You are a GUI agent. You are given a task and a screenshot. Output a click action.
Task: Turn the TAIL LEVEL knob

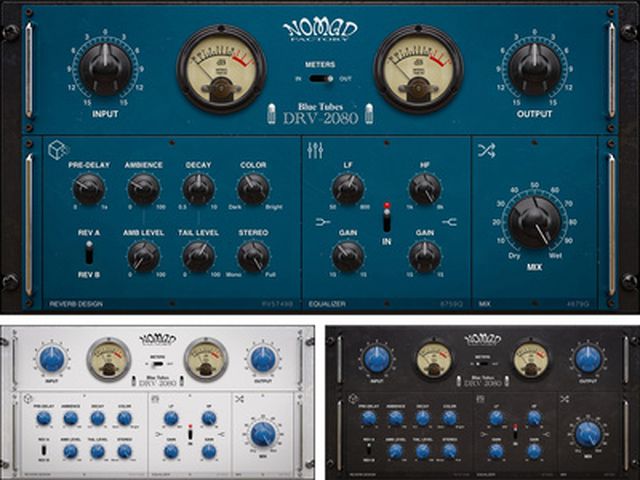point(198,257)
